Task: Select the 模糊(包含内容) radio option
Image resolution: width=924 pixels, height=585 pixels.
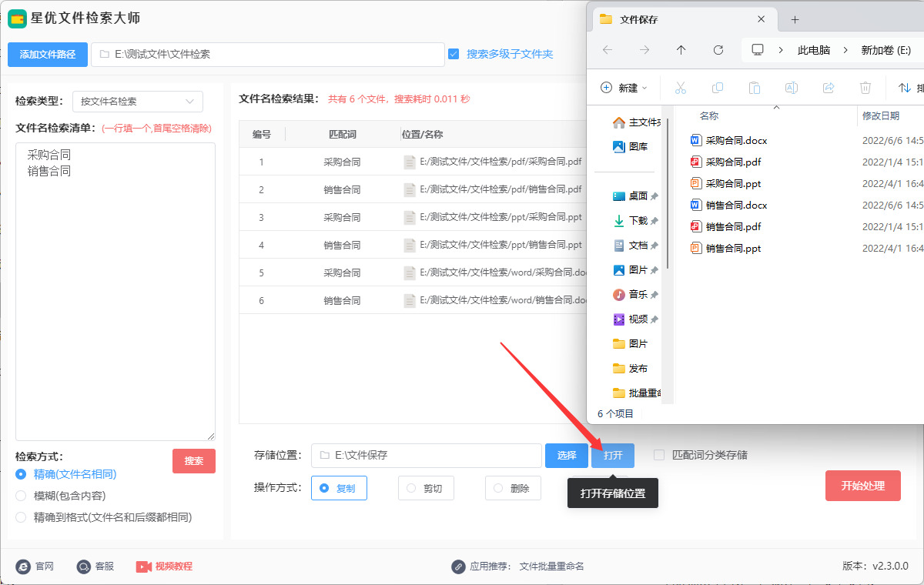Action: tap(21, 496)
